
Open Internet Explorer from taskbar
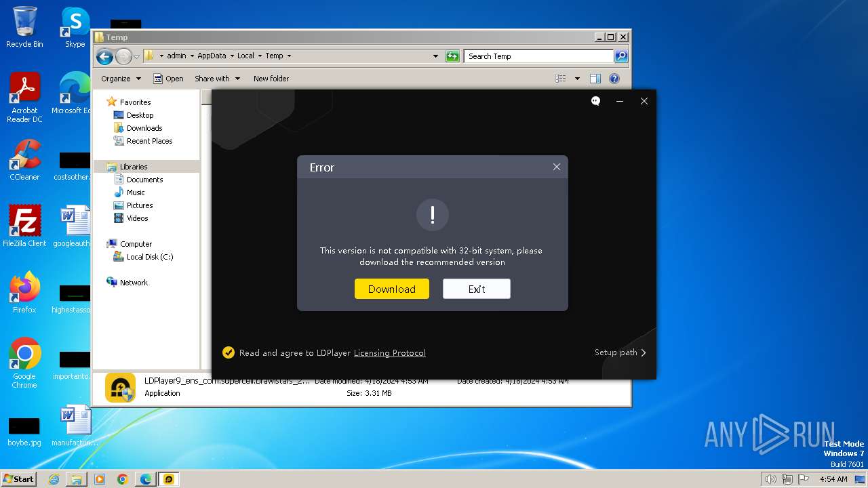point(54,479)
